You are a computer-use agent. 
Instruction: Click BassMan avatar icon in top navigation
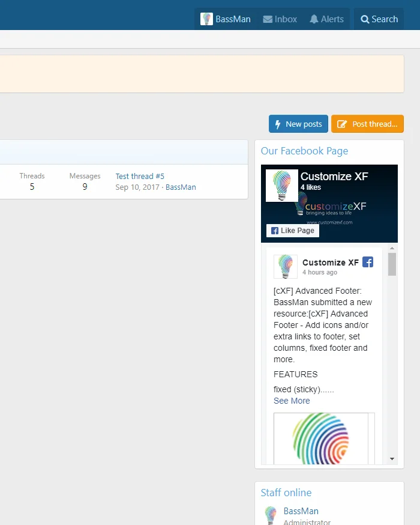(207, 19)
